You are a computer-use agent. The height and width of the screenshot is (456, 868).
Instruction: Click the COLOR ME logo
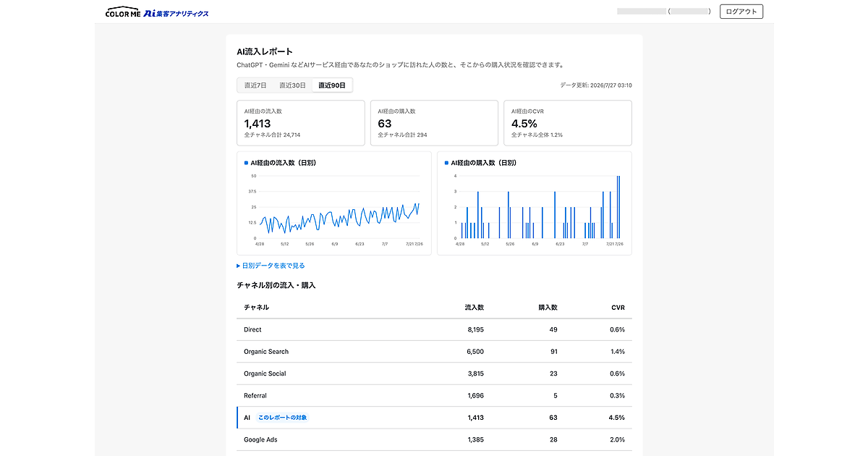pyautogui.click(x=122, y=12)
